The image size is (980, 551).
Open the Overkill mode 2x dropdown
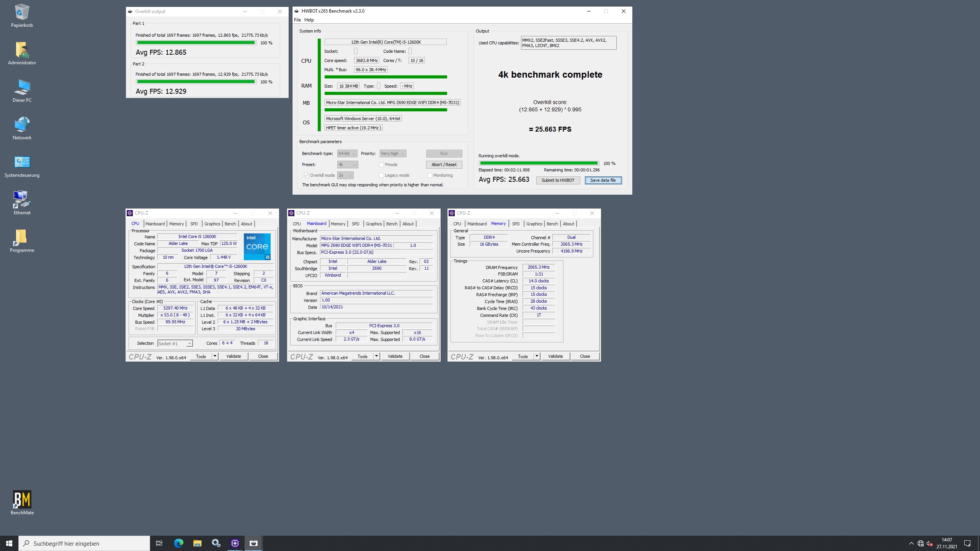point(345,175)
